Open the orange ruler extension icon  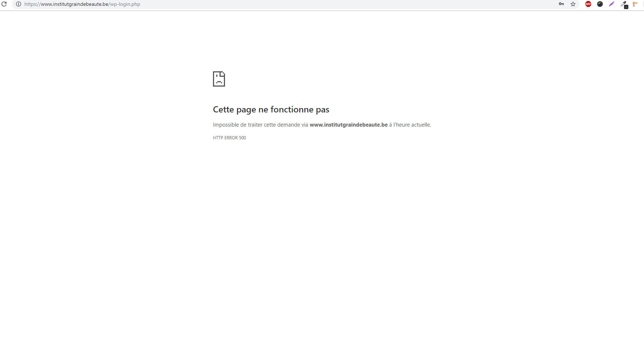tap(635, 4)
